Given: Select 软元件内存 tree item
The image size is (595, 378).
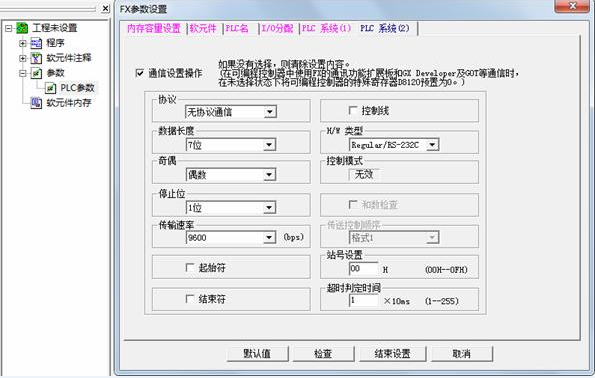Looking at the screenshot, I should point(69,102).
